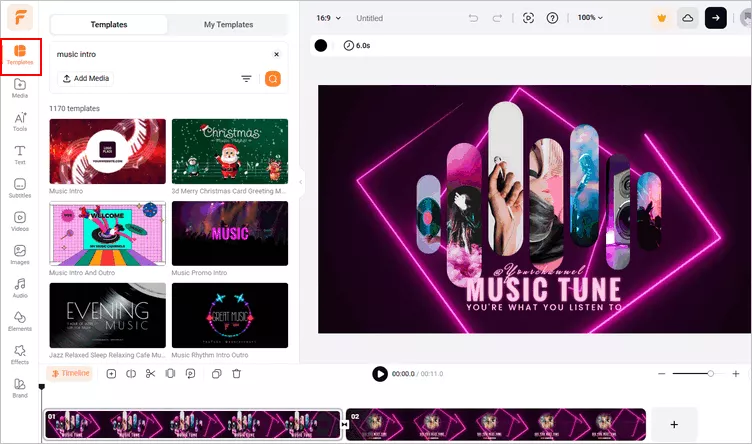This screenshot has height=444, width=752.
Task: Select the Music Rhythm Intro Outro template
Action: tap(230, 315)
